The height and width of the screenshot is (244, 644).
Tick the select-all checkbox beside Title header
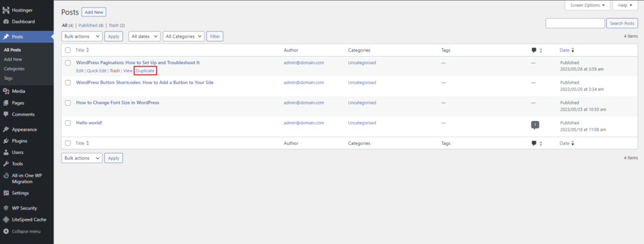pos(68,50)
